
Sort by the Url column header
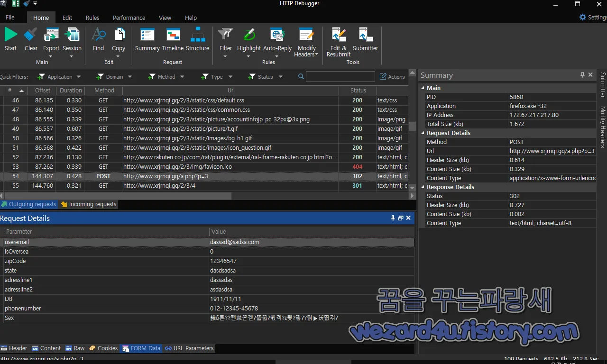tap(231, 91)
